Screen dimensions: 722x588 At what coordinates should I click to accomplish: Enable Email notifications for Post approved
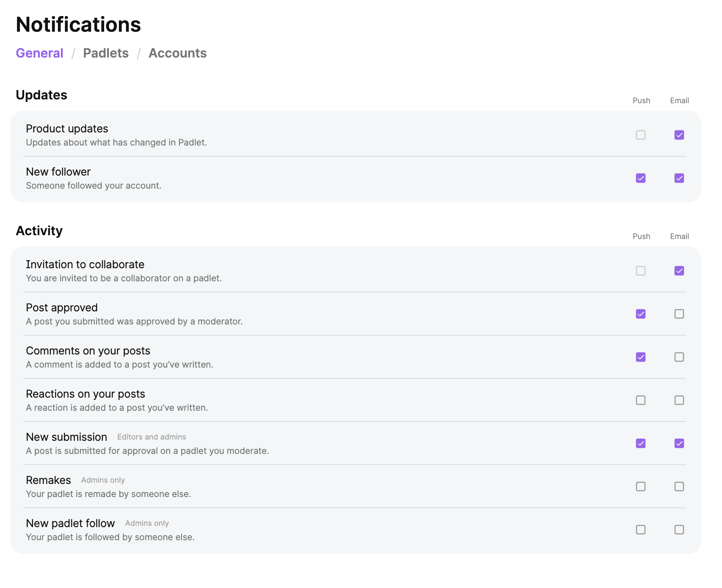[679, 314]
